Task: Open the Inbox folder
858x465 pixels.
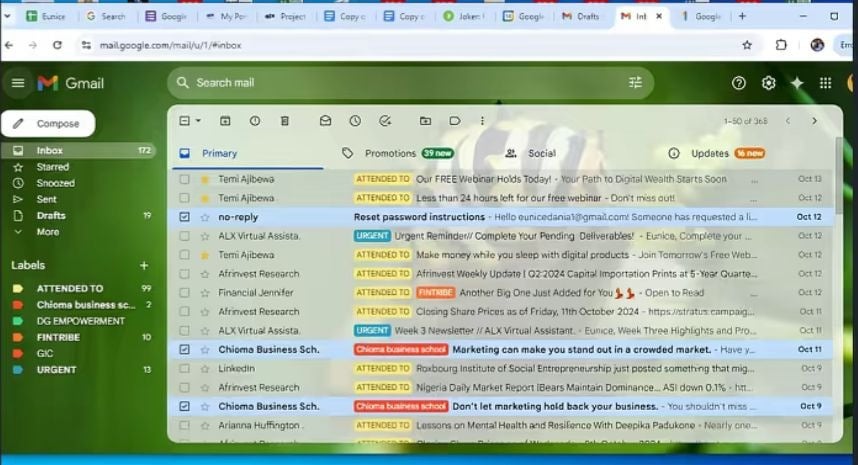Action: (x=49, y=150)
